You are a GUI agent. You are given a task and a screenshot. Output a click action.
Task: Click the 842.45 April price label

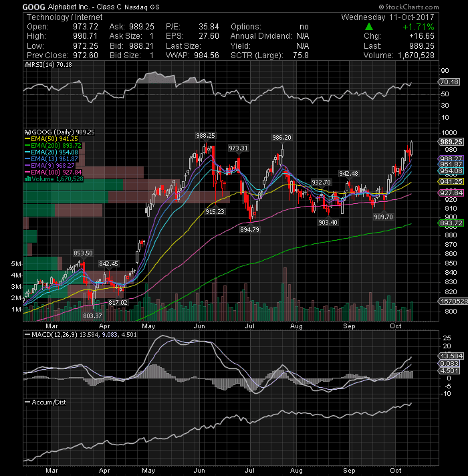pyautogui.click(x=108, y=264)
